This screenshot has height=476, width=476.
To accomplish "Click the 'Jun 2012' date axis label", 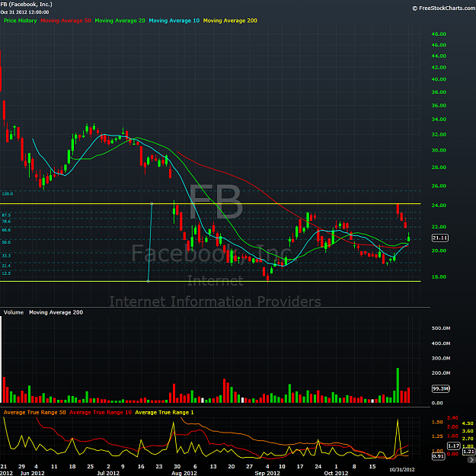I will tap(32, 473).
